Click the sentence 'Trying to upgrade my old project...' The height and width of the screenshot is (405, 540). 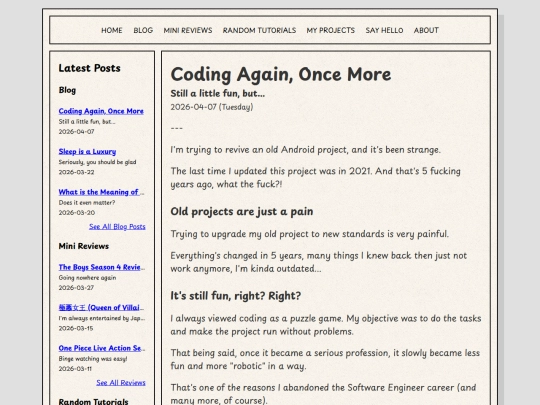click(x=310, y=234)
